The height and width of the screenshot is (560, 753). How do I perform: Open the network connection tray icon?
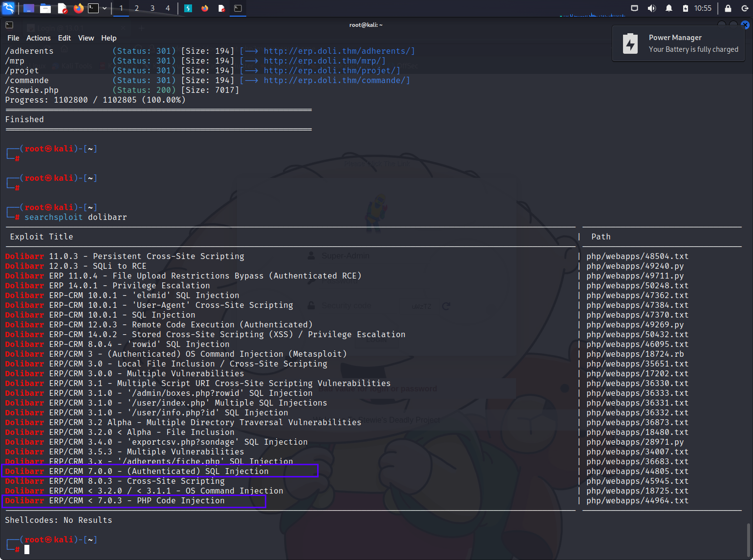click(x=635, y=8)
